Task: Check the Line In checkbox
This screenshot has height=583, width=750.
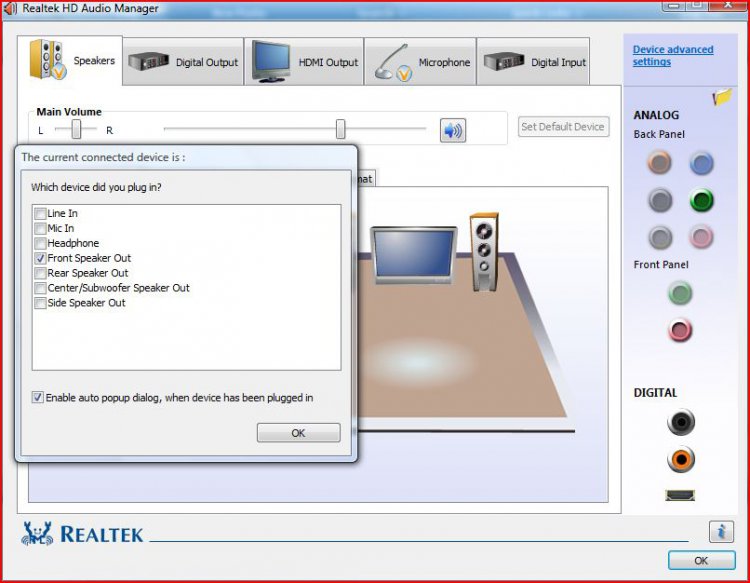Action: pyautogui.click(x=40, y=213)
